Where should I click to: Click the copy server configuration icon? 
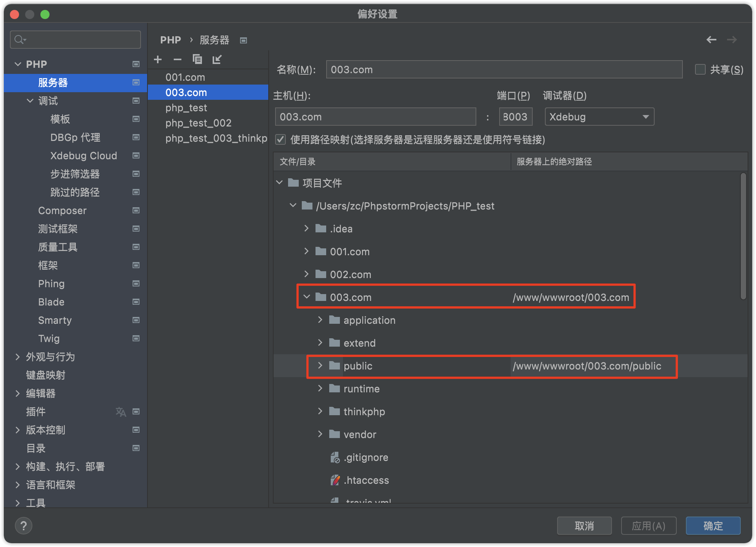197,59
